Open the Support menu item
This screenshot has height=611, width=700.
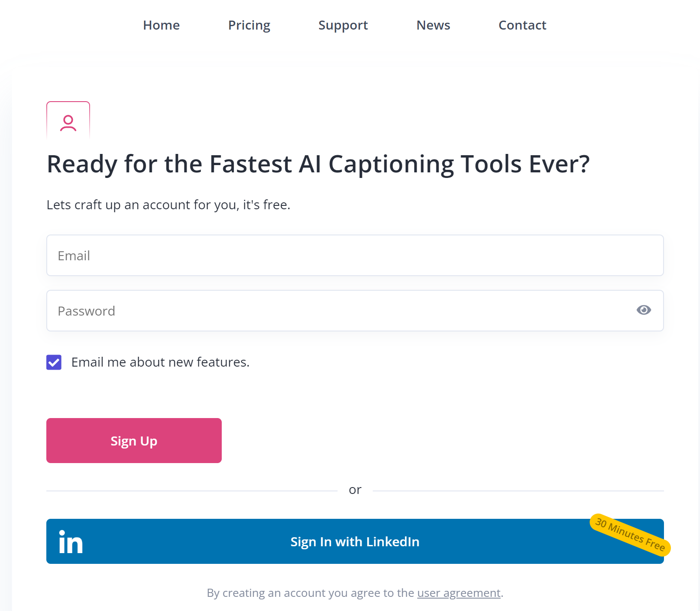pos(343,25)
